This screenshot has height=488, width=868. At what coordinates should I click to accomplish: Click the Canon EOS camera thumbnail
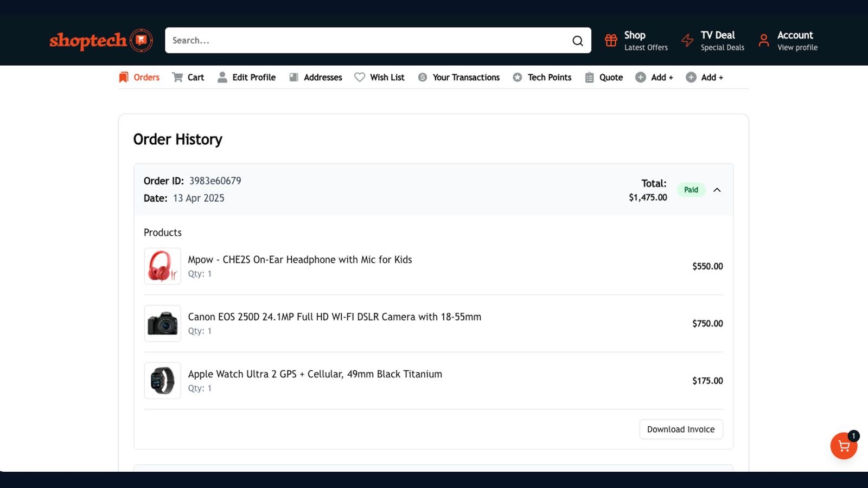(162, 324)
